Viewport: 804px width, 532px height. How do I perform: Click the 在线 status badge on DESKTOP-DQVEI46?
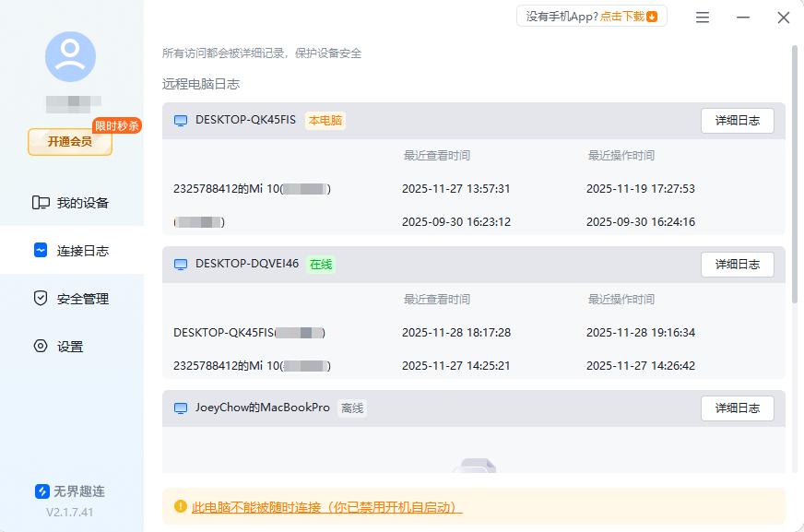pyautogui.click(x=320, y=264)
